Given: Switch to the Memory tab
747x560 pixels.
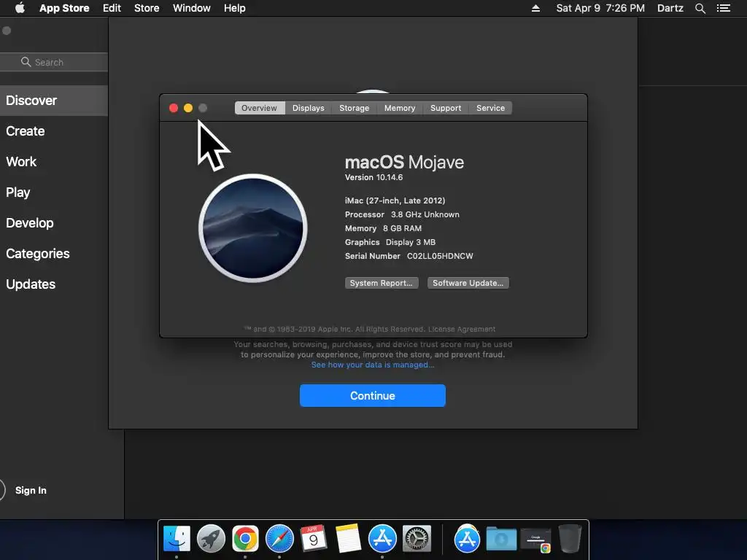Looking at the screenshot, I should click(400, 108).
